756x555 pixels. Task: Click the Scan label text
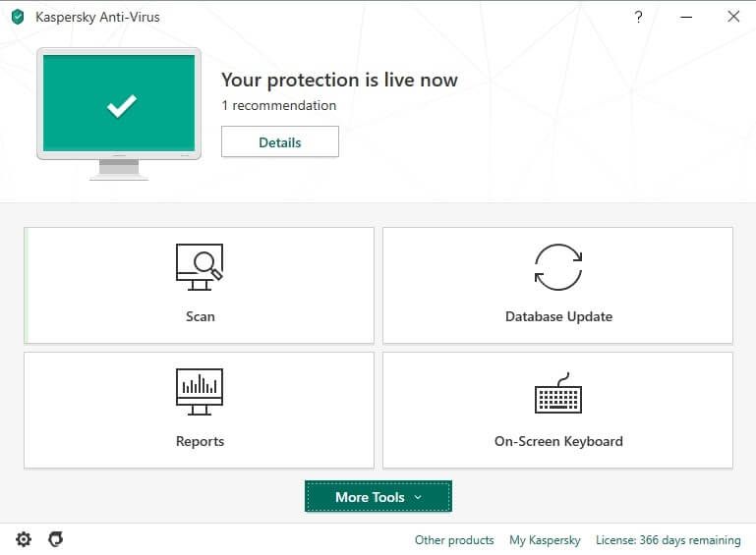[x=201, y=316]
